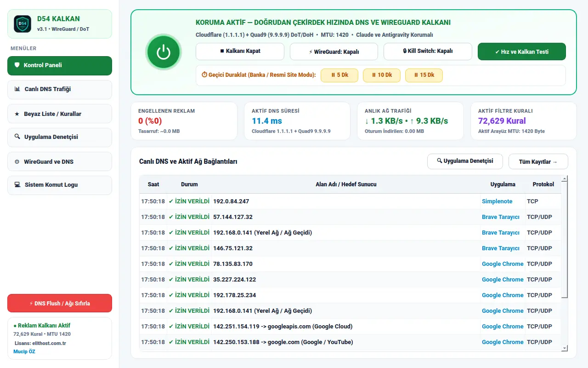Pause protection for 15 Dk

click(x=424, y=75)
